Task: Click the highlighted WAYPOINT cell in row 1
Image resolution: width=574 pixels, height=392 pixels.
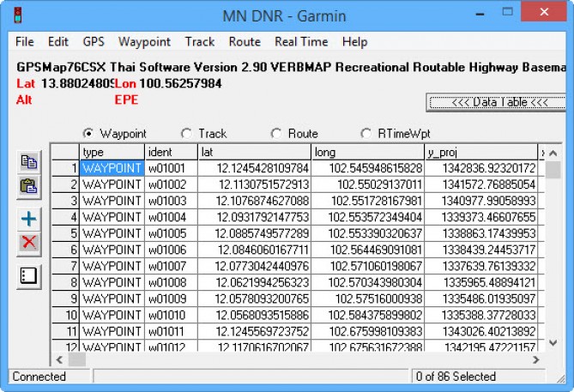Action: (112, 168)
